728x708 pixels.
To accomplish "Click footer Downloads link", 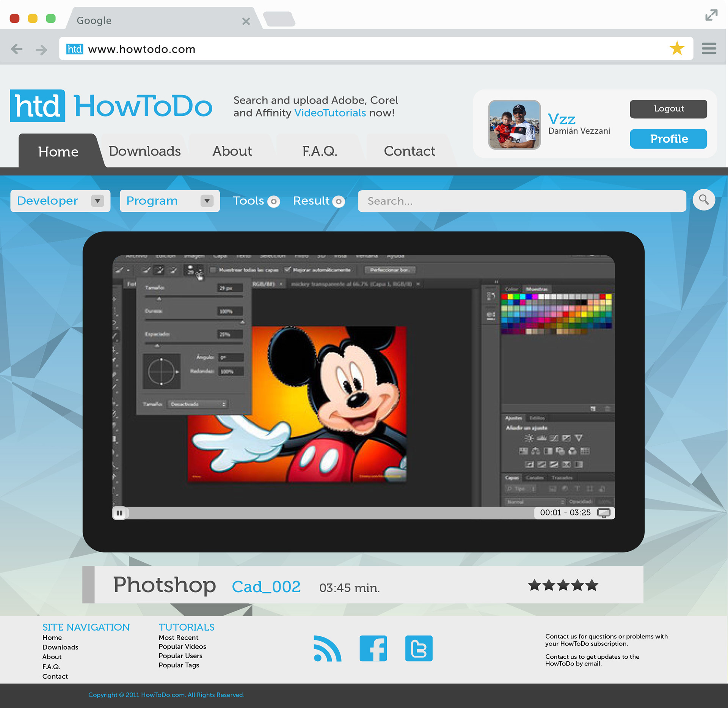I will [60, 647].
